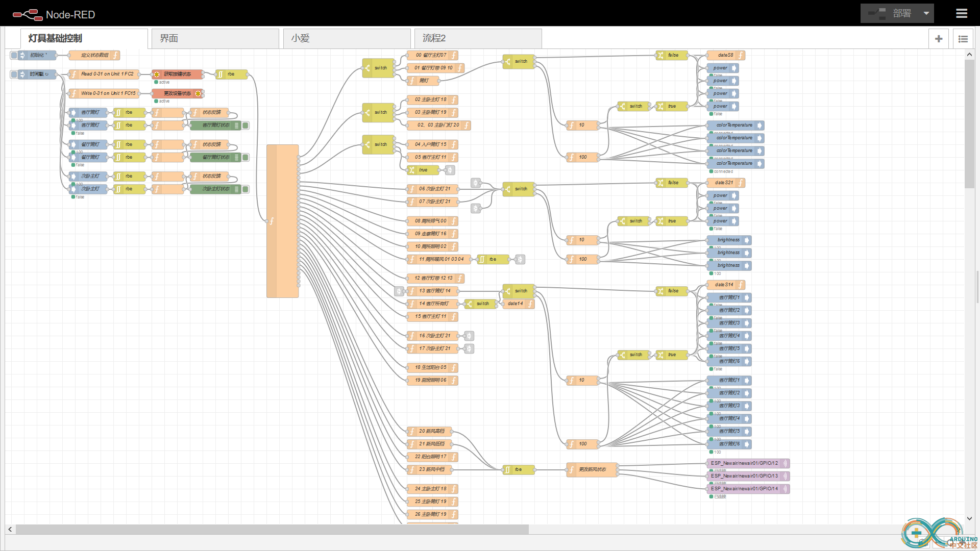The width and height of the screenshot is (980, 551).
Task: Select the true change node below 05 客厅主灯
Action: pos(423,170)
